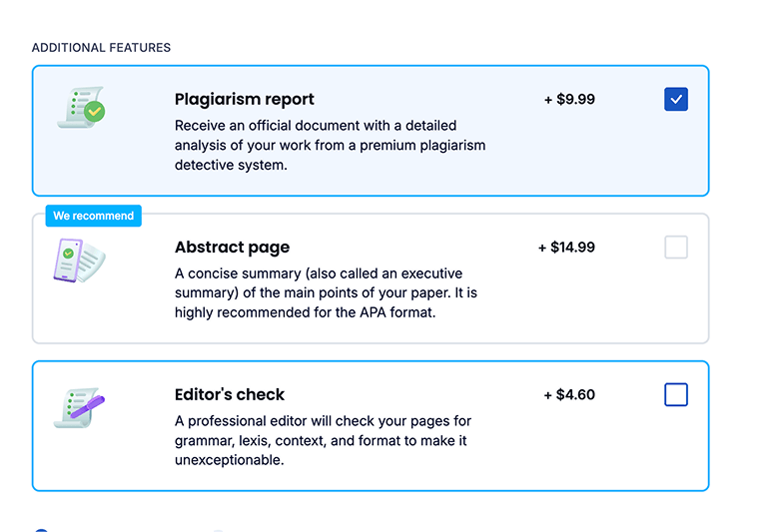Tick the Editor's check checkbox
770x532 pixels.
click(x=676, y=395)
